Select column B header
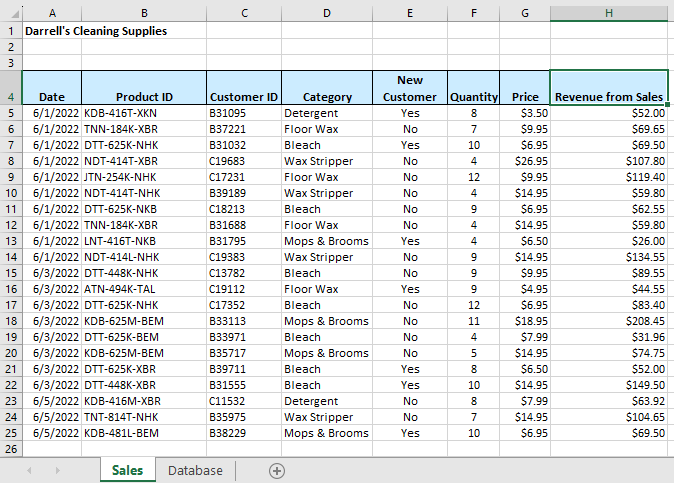Viewport: 674px width, 483px height. [x=144, y=13]
